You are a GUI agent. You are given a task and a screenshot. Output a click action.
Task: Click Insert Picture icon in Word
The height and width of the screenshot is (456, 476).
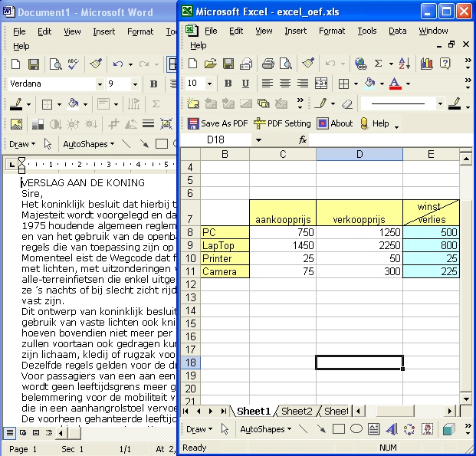[x=16, y=124]
